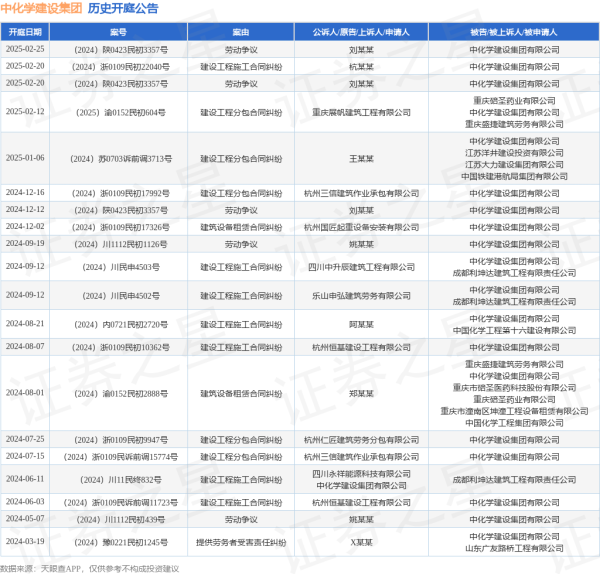
Task: Click plaintiff 王某某
Action: (361, 159)
